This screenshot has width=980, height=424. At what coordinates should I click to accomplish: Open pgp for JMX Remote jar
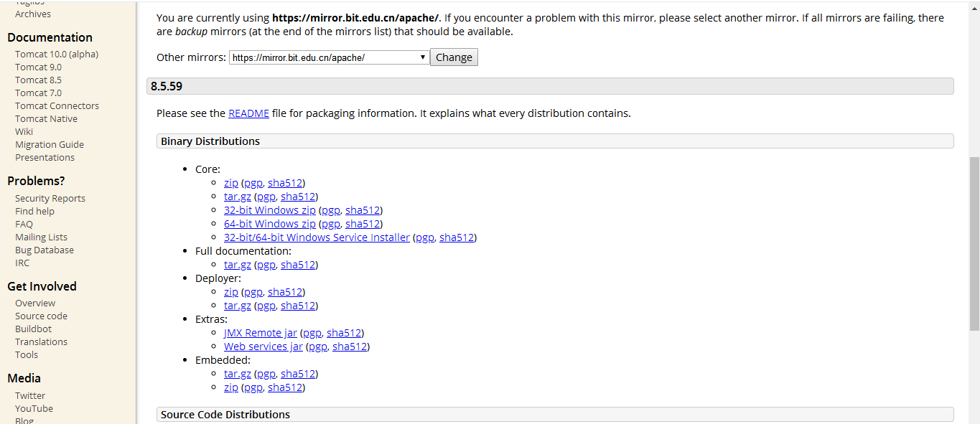pyautogui.click(x=312, y=333)
